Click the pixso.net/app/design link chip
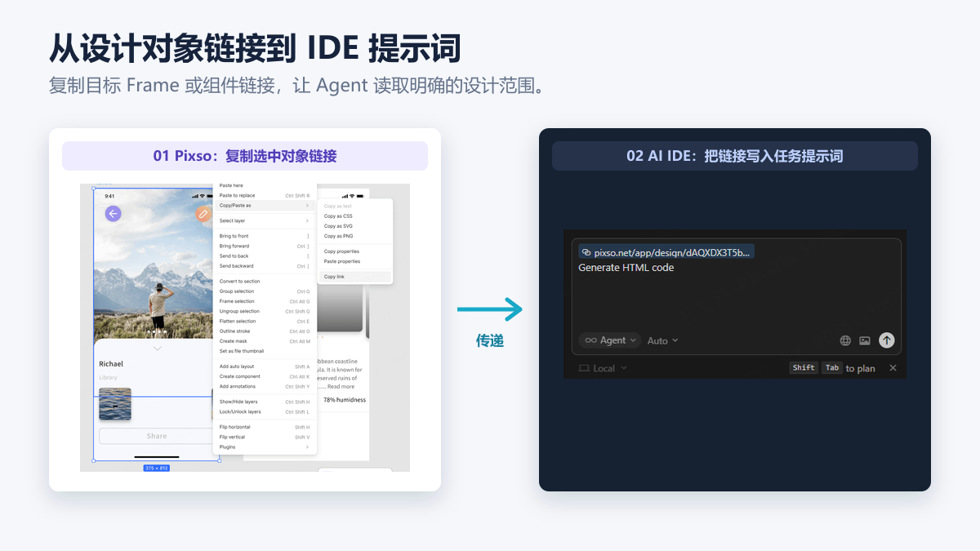980x551 pixels. [x=666, y=252]
